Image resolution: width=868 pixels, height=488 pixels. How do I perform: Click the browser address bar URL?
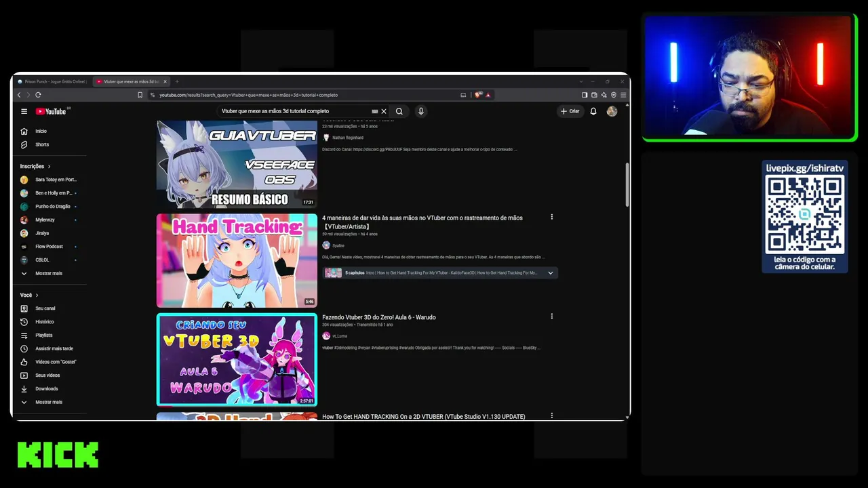248,95
